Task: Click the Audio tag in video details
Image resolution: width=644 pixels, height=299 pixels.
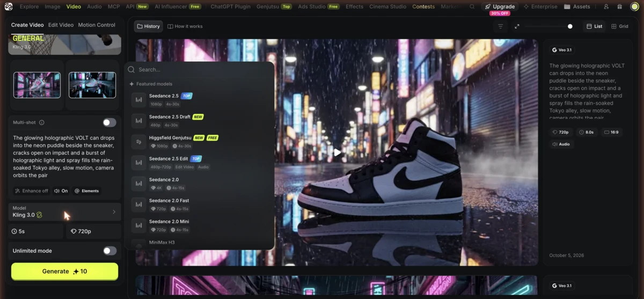Action: pyautogui.click(x=561, y=144)
